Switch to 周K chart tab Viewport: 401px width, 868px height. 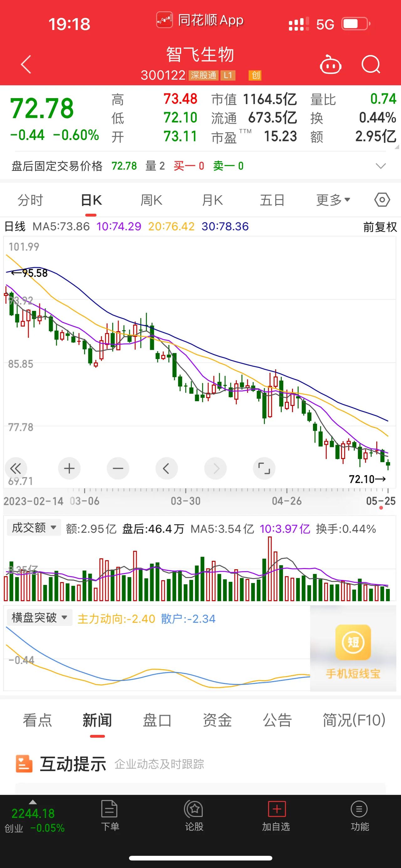click(x=151, y=200)
